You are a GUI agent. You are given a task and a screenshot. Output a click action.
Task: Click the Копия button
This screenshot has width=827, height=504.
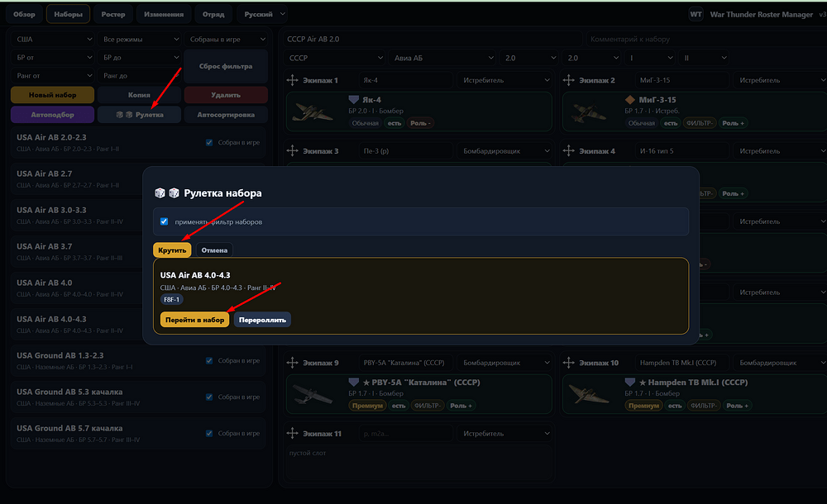(x=139, y=95)
